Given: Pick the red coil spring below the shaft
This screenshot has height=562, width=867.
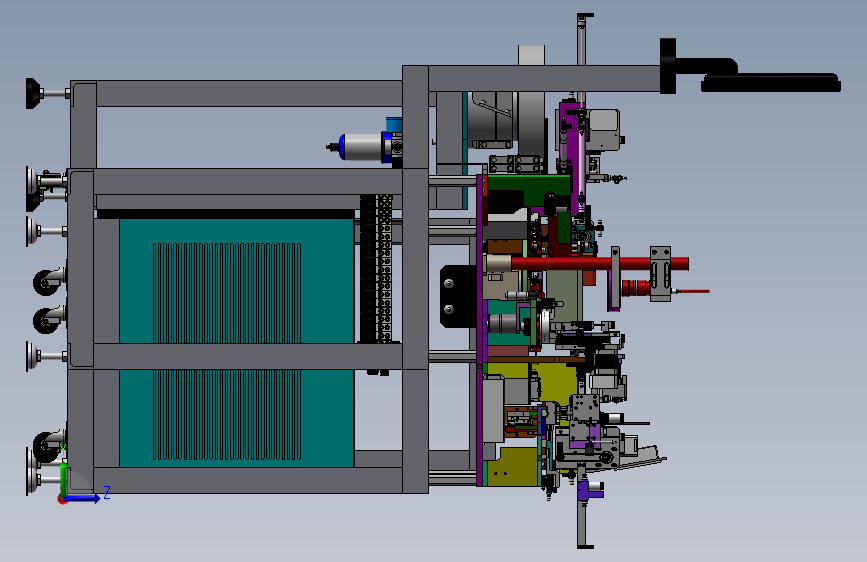Looking at the screenshot, I should point(635,288).
